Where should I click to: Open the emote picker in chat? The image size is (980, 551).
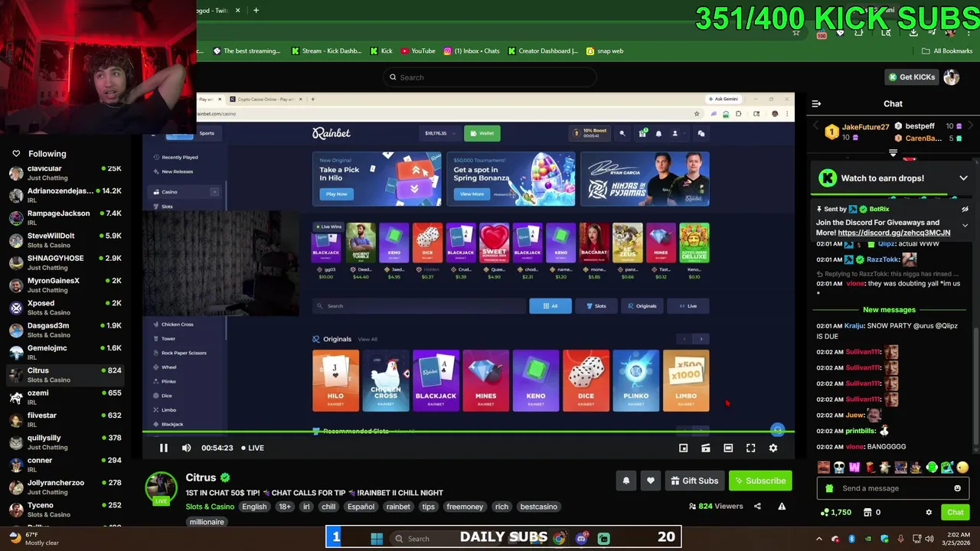point(957,488)
